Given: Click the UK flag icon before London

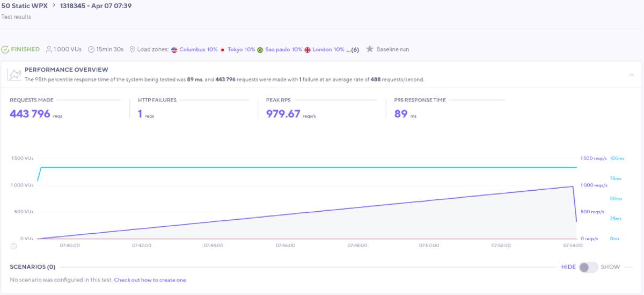Looking at the screenshot, I should (308, 50).
